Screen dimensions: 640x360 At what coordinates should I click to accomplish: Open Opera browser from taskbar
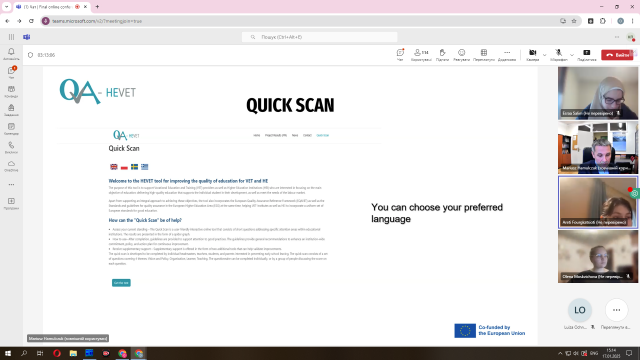point(57,353)
